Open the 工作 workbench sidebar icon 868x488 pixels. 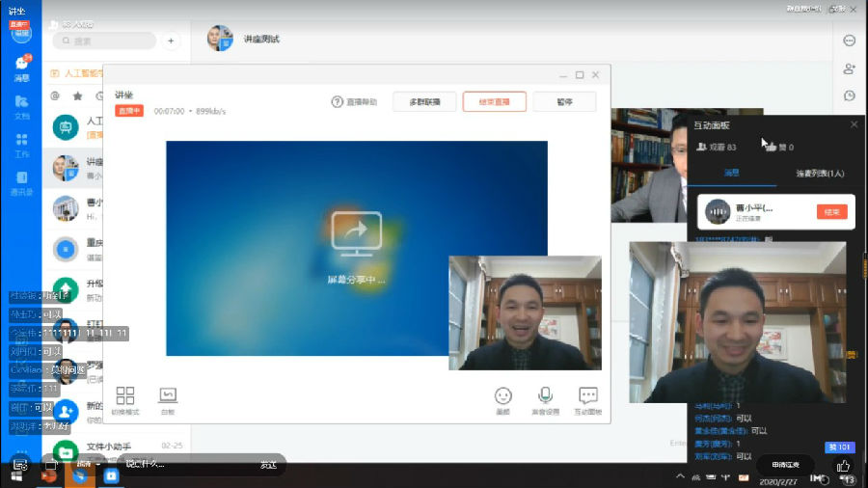coord(21,145)
